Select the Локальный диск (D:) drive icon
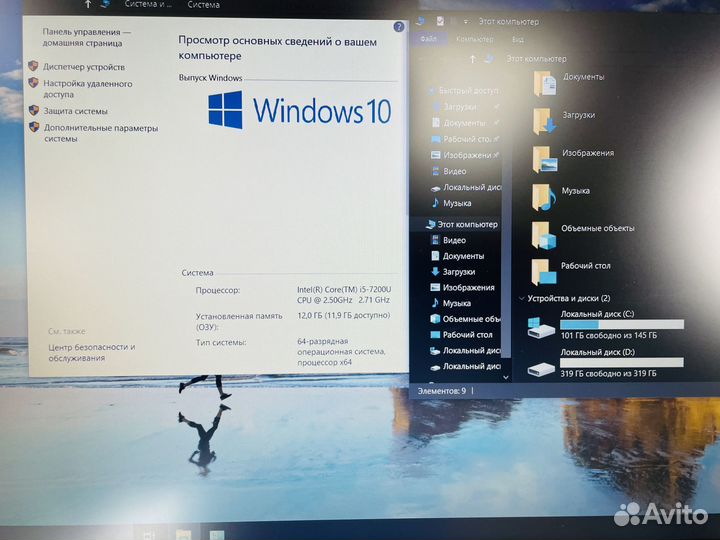 click(x=541, y=369)
